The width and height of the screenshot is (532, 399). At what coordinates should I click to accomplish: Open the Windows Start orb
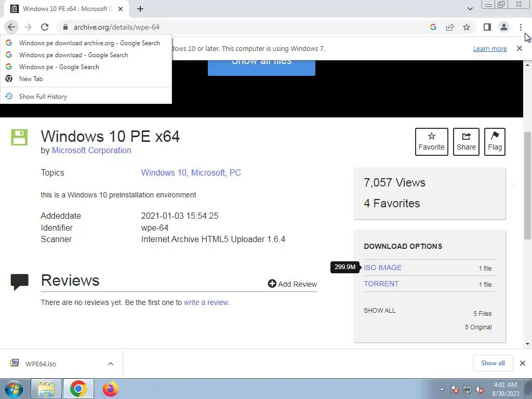14,389
